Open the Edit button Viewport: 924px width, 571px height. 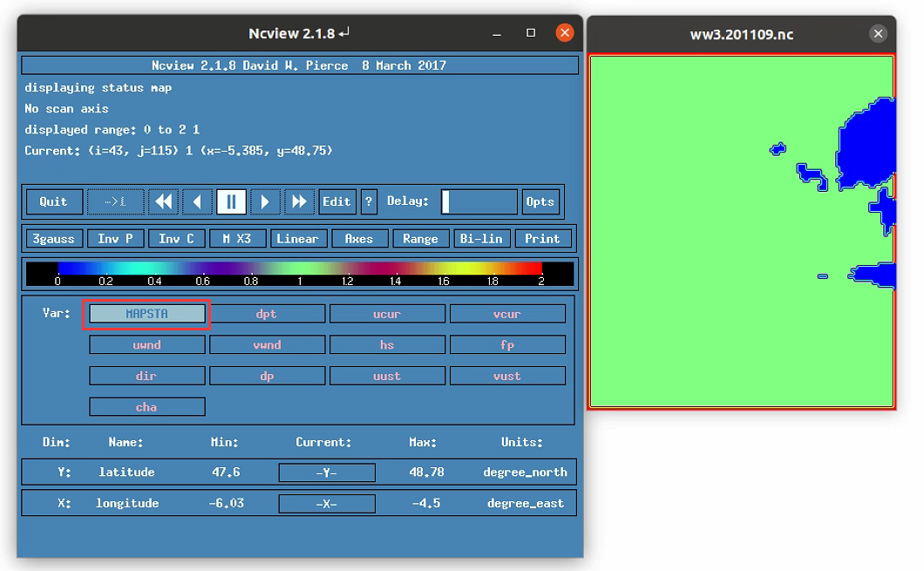coord(336,201)
